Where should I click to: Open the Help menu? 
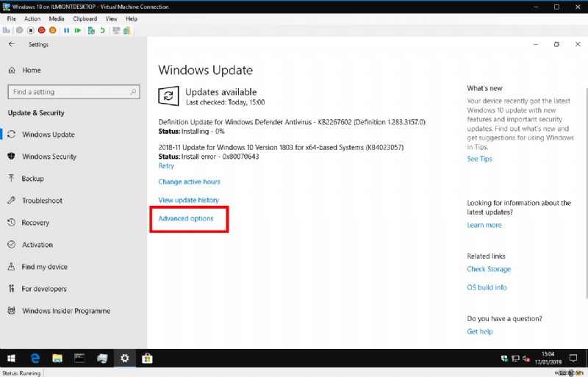click(132, 19)
